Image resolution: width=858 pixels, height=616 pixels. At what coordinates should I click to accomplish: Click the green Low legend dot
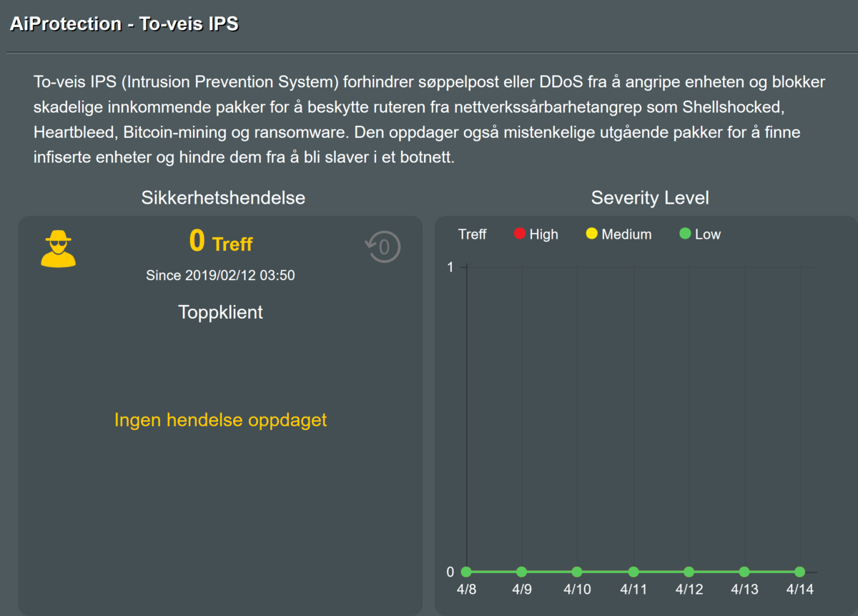[x=685, y=234]
